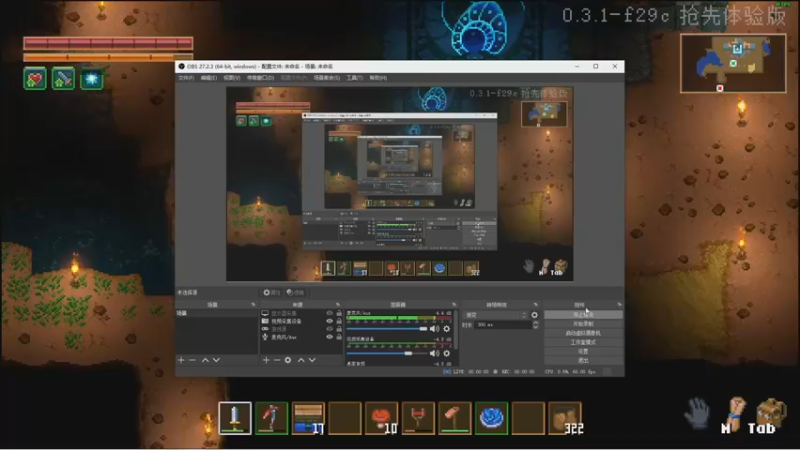Click the top streaming button in 控件 panel
This screenshot has height=450, width=800.
pos(583,315)
